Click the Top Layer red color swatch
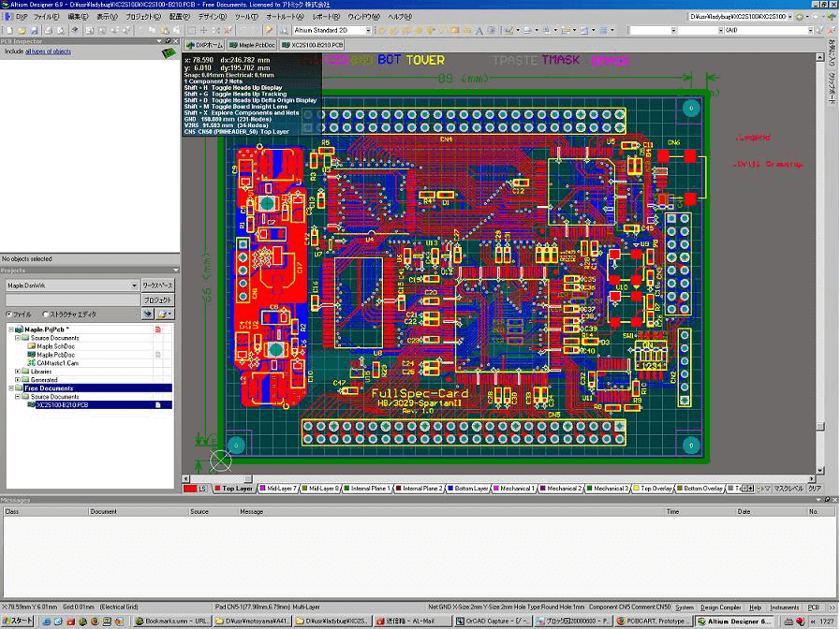Viewport: 840px width, 629px height. point(216,488)
